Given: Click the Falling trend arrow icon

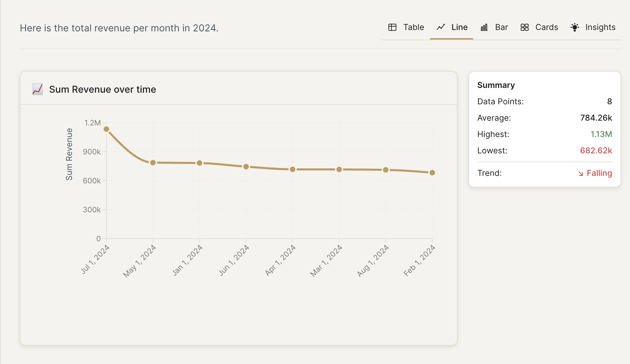Looking at the screenshot, I should 581,173.
